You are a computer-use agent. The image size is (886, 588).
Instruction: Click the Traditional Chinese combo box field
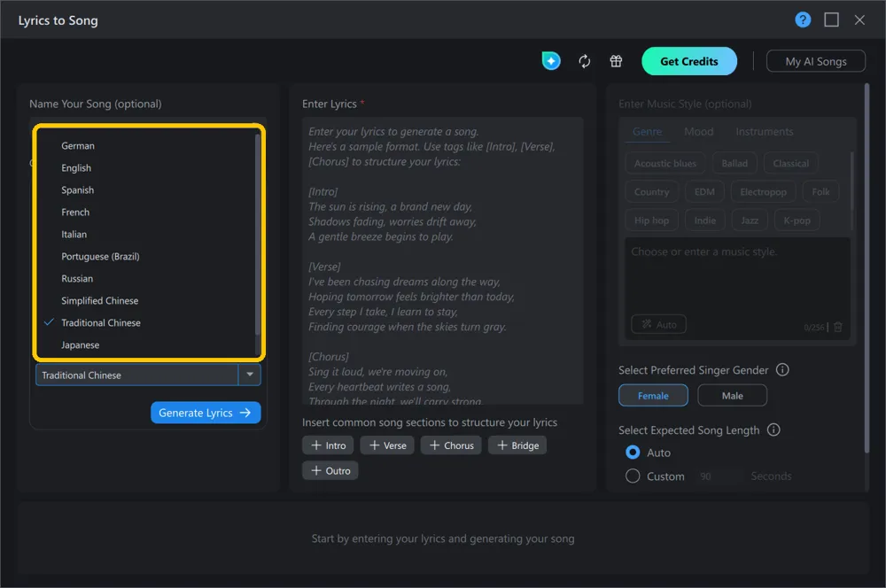coord(136,375)
